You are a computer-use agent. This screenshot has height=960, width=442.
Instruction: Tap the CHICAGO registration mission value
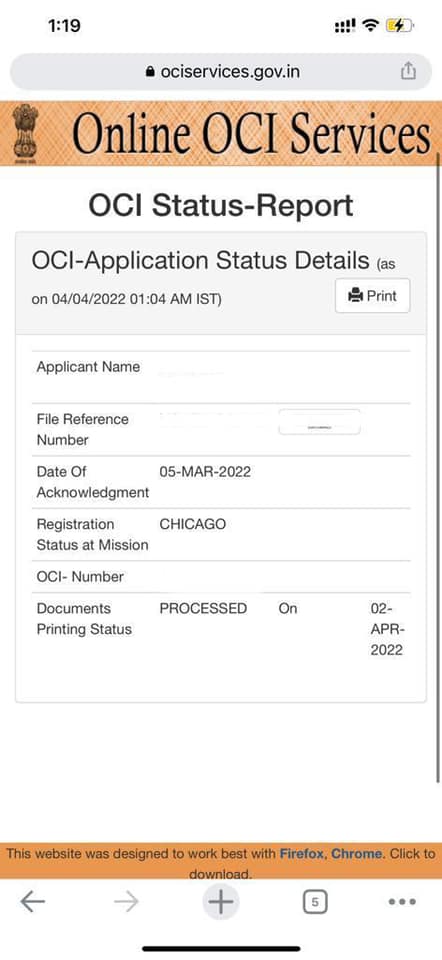click(x=193, y=525)
